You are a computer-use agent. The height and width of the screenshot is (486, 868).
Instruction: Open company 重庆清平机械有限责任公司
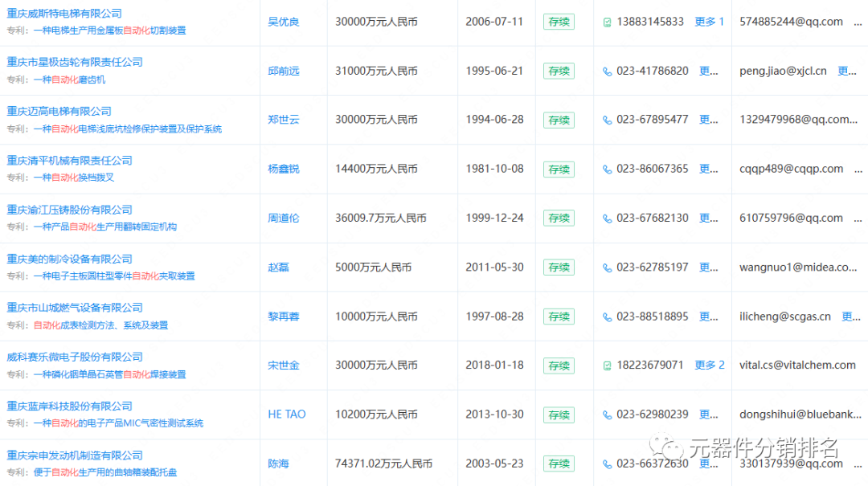click(x=70, y=161)
